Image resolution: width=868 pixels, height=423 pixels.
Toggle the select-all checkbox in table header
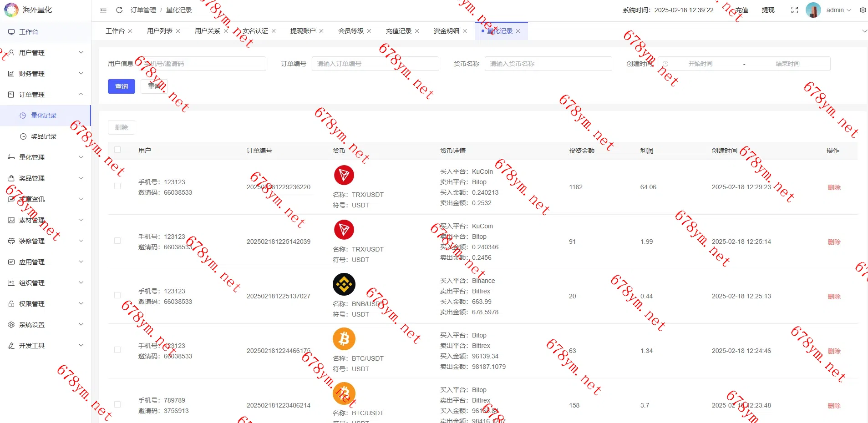coord(117,150)
